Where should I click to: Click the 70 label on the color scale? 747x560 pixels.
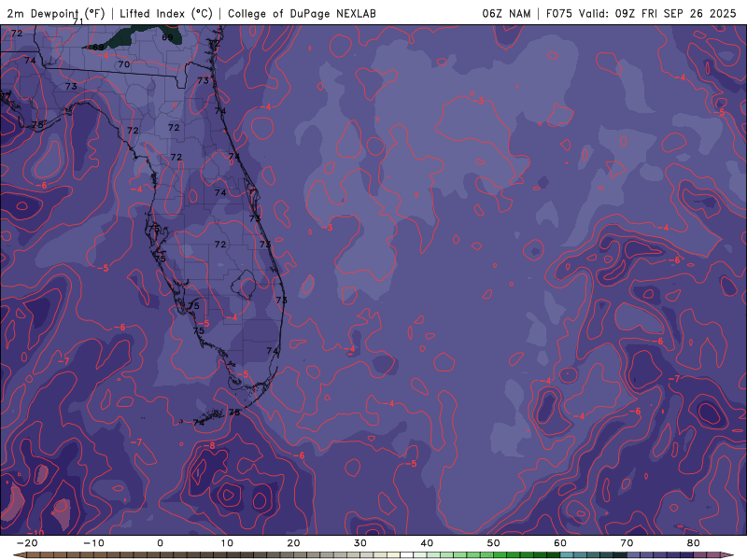tap(627, 543)
